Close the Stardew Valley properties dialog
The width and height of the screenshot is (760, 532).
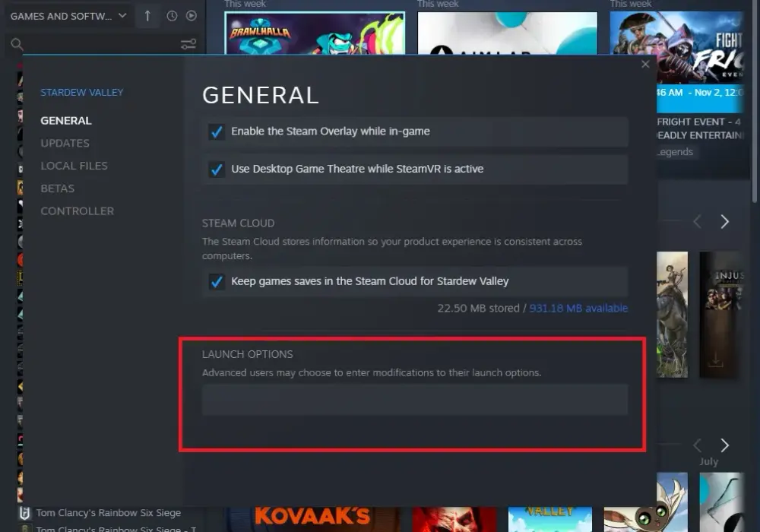645,64
